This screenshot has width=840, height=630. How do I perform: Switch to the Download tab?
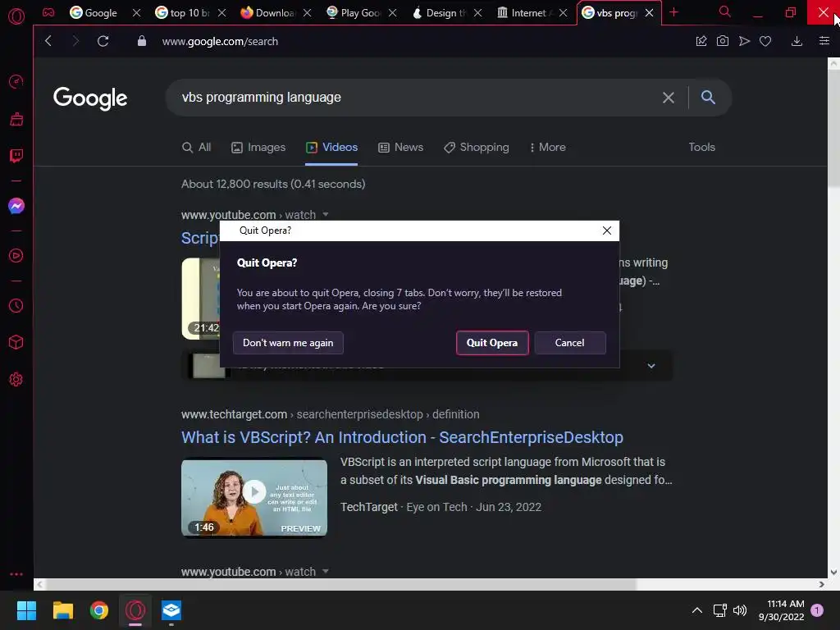[x=268, y=13]
